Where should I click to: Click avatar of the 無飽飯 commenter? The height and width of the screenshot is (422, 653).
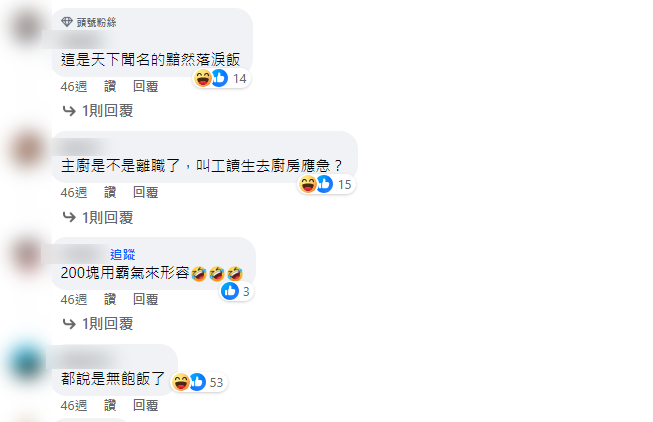27,362
